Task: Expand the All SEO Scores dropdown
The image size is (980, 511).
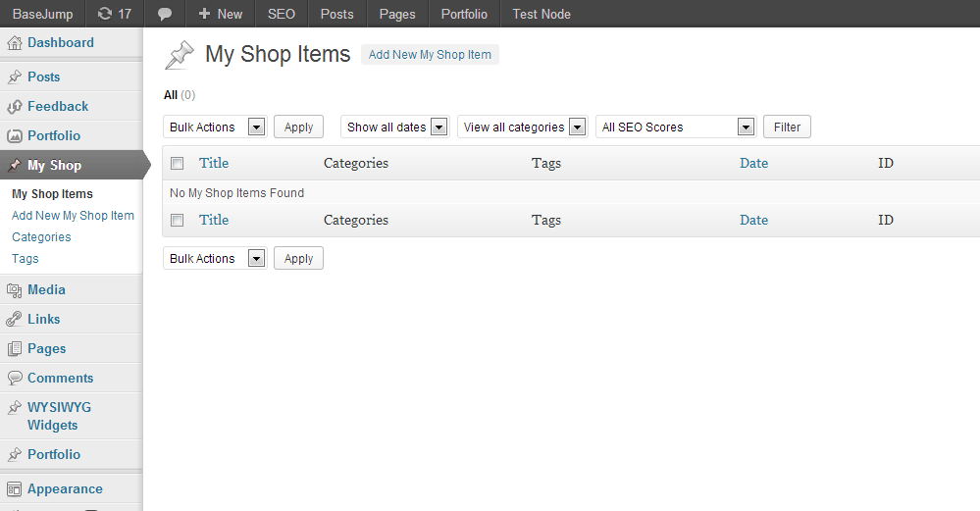Action: coord(676,127)
